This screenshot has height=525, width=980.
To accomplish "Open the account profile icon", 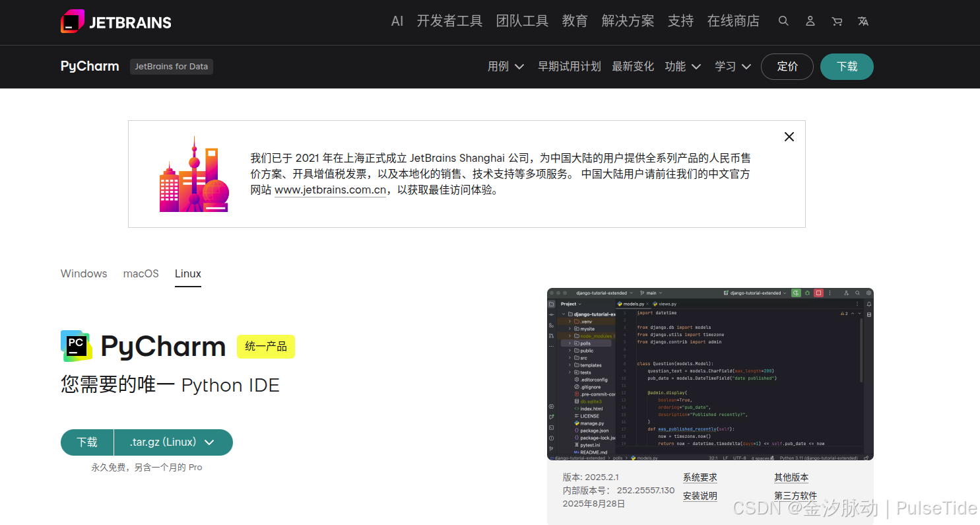I will tap(810, 21).
